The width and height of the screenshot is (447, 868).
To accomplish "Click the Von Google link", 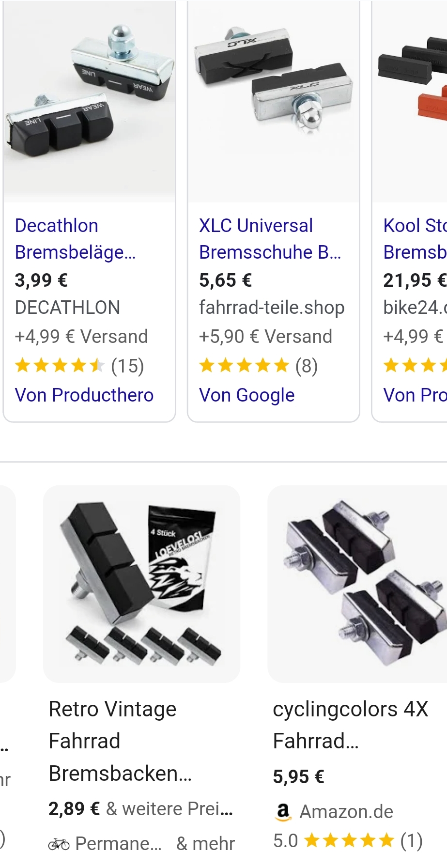I will [247, 395].
